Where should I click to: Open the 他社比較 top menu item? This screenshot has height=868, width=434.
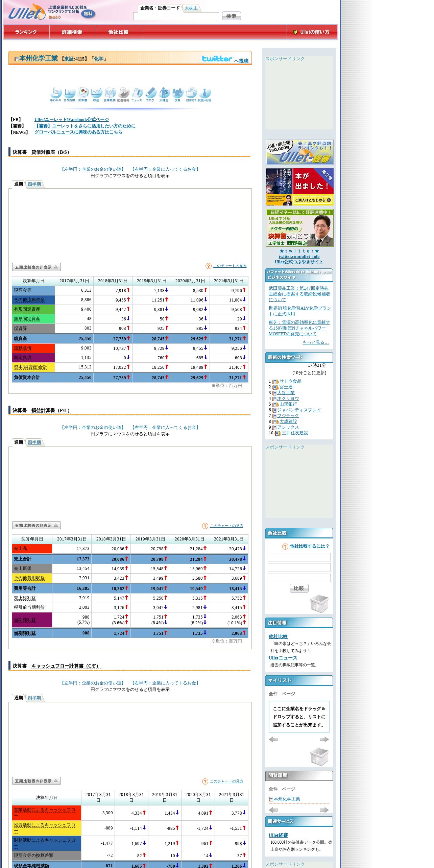tap(118, 32)
